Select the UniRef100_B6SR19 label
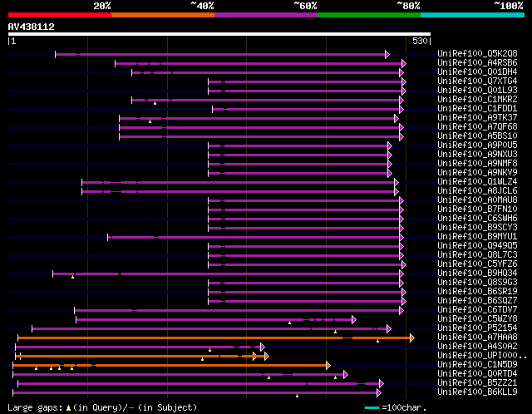Viewport: 532px width, 414px height. click(477, 292)
